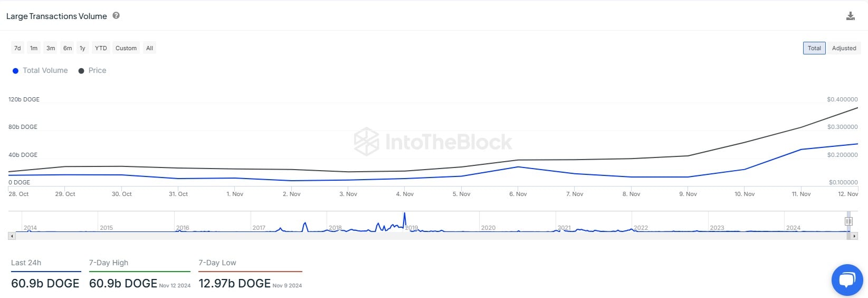
Task: Show All historical data
Action: click(150, 48)
